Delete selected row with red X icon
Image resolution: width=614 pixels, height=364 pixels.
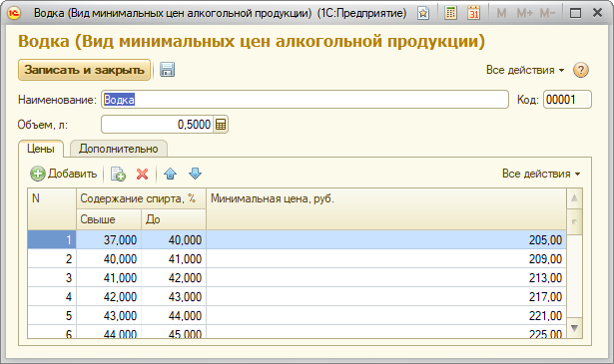click(x=142, y=174)
